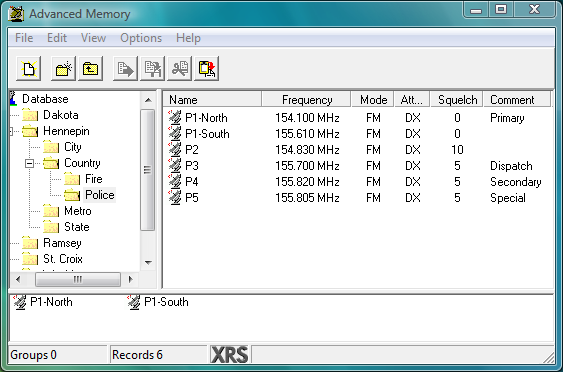Select the Dakota tree label
The height and width of the screenshot is (372, 563).
pos(61,115)
